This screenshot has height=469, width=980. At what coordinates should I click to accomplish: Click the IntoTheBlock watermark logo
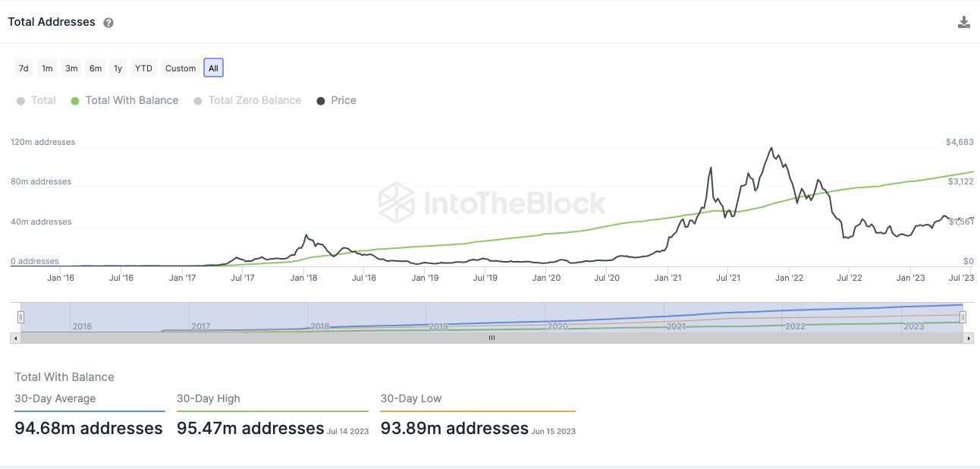(492, 203)
